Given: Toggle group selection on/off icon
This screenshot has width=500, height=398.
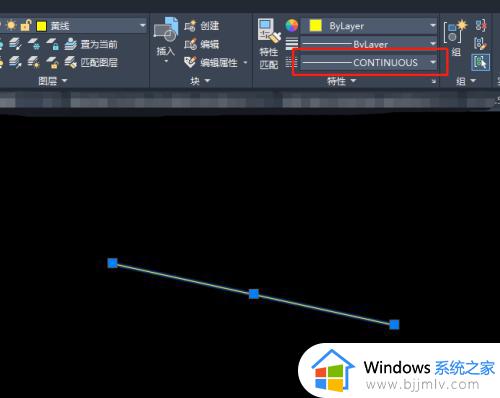Looking at the screenshot, I should click(481, 62).
